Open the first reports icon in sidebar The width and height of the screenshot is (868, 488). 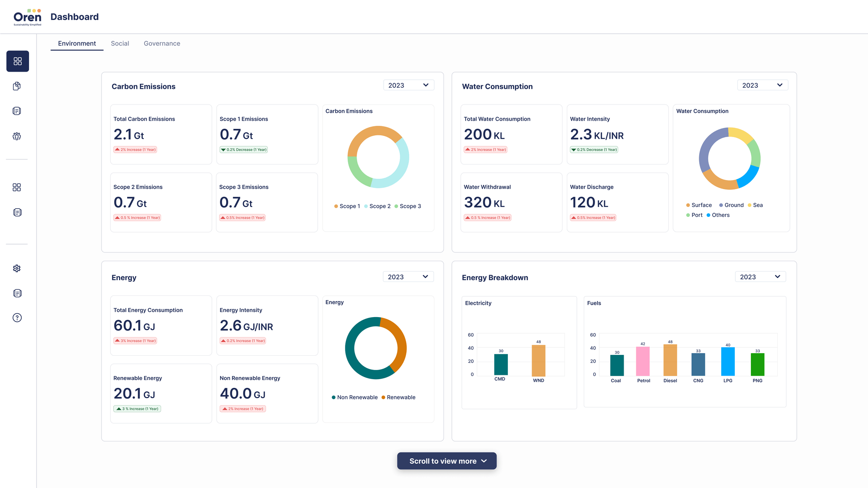tap(16, 111)
